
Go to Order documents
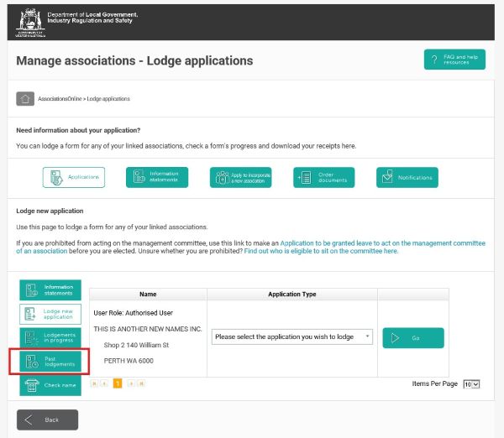(323, 177)
